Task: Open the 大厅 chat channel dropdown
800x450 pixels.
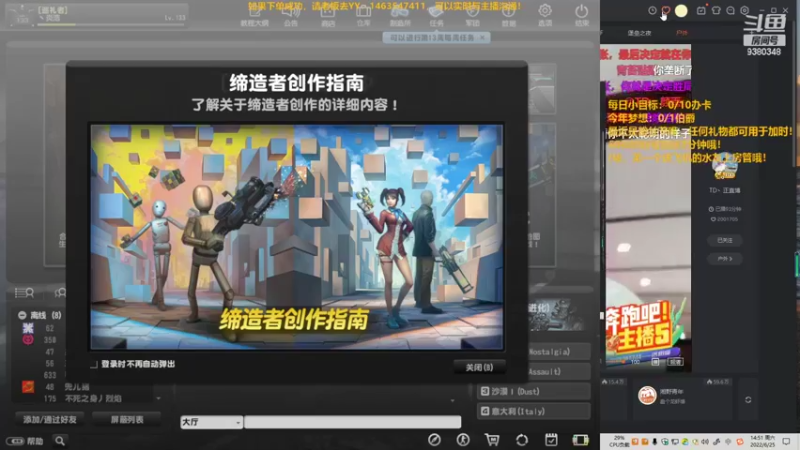Action: click(211, 422)
